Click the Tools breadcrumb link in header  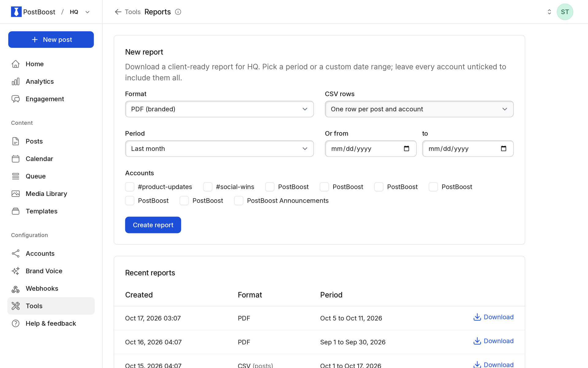click(x=133, y=12)
